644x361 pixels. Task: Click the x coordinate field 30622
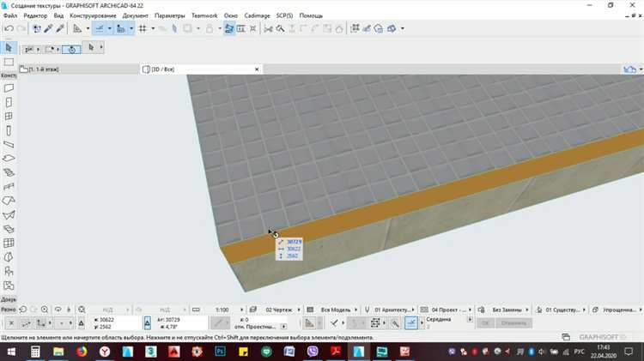tap(117, 320)
